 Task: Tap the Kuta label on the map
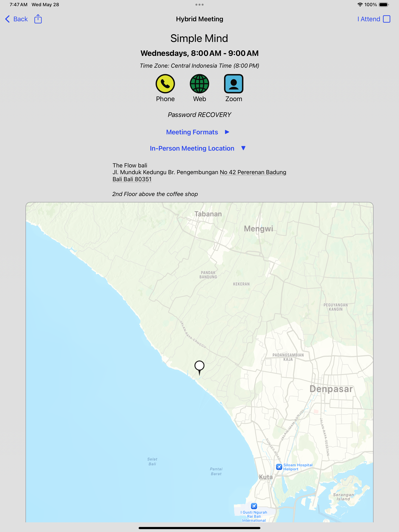pyautogui.click(x=266, y=477)
